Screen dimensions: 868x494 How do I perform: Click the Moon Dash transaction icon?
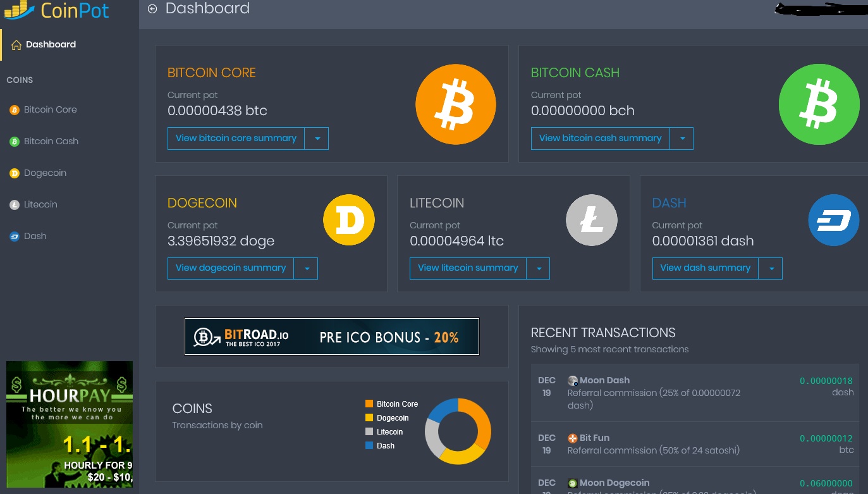tap(573, 381)
